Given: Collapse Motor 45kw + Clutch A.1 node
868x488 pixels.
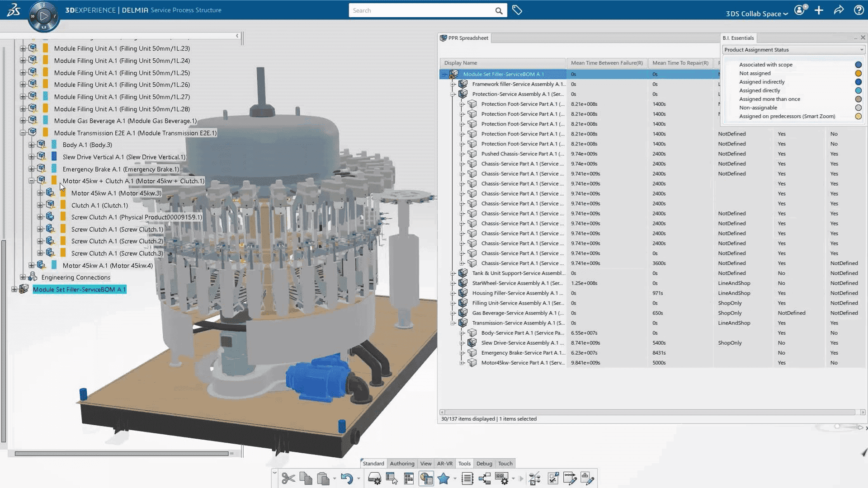Looking at the screenshot, I should coord(32,181).
